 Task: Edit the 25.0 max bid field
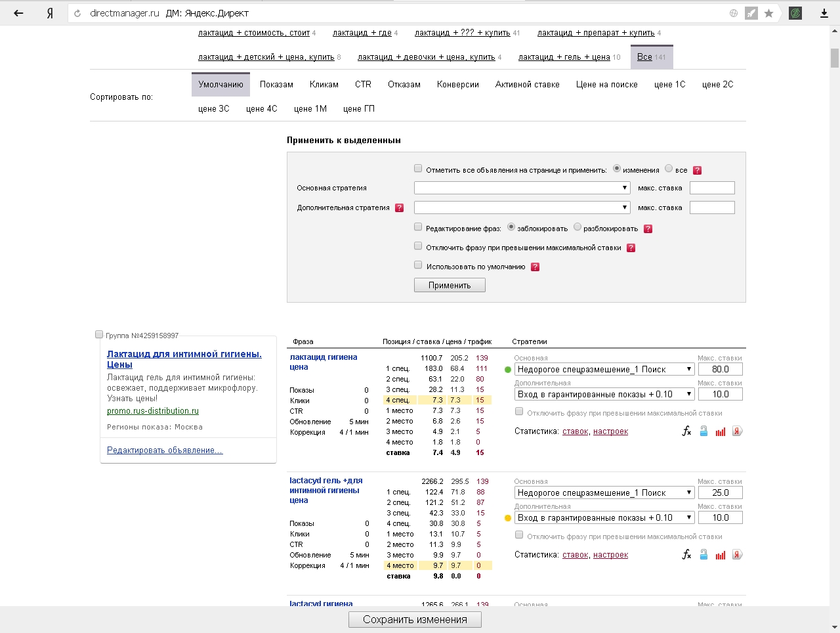pos(720,492)
